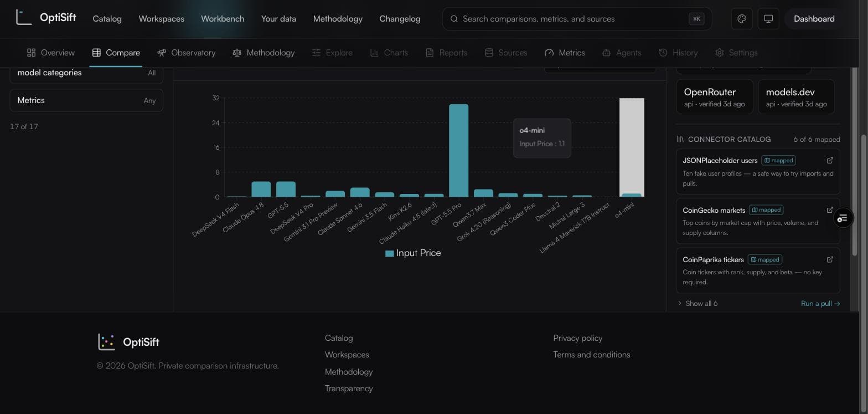Open the Overview grid icon

coord(32,53)
